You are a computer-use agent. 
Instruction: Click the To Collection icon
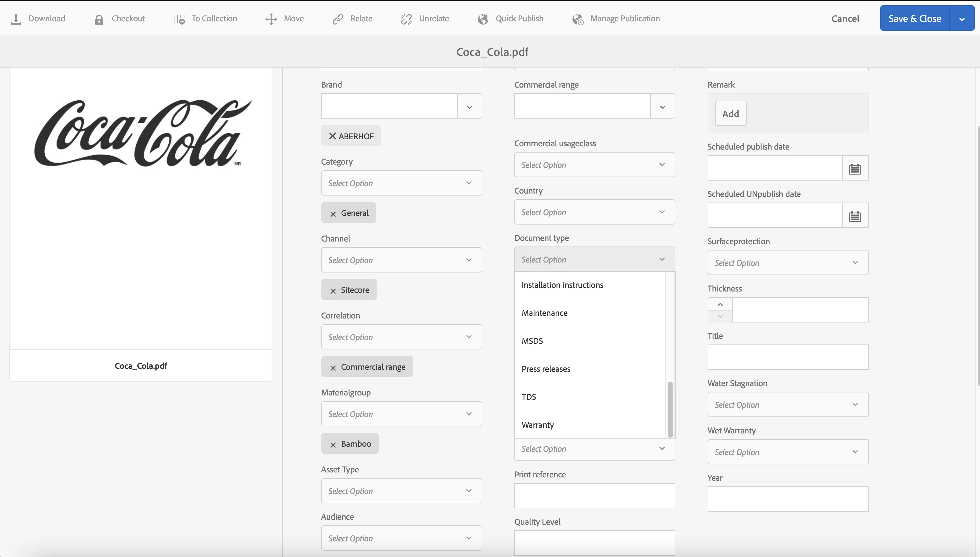pyautogui.click(x=179, y=19)
